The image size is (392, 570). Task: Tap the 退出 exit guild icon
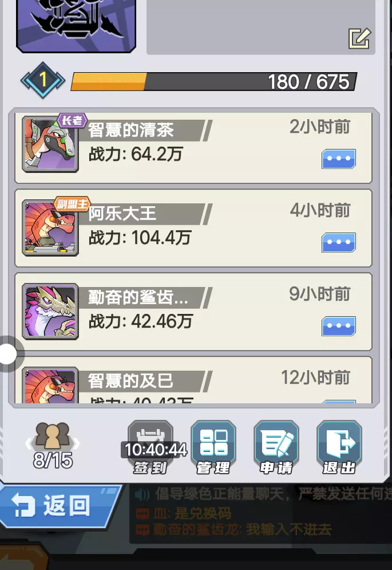[339, 447]
